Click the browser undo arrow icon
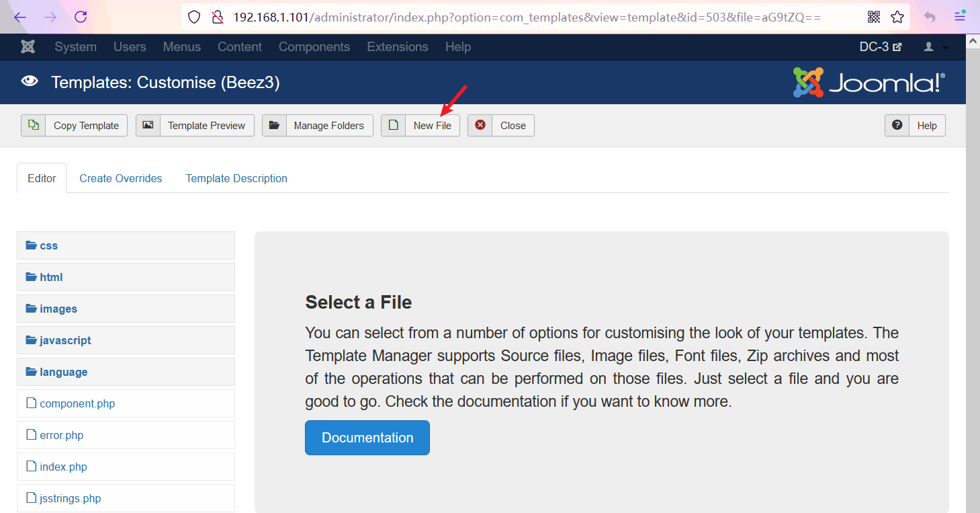The height and width of the screenshot is (513, 980). coord(930,17)
